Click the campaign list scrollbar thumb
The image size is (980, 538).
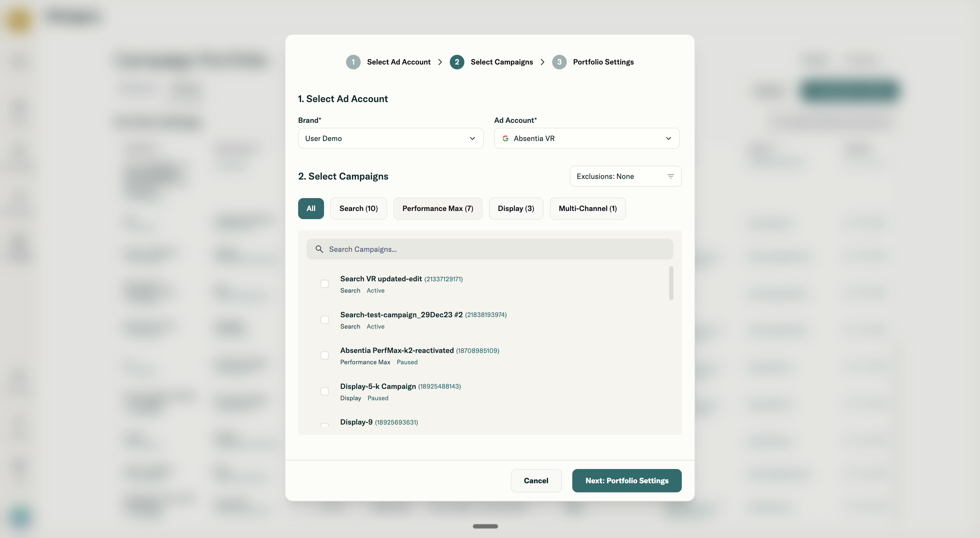coord(671,283)
